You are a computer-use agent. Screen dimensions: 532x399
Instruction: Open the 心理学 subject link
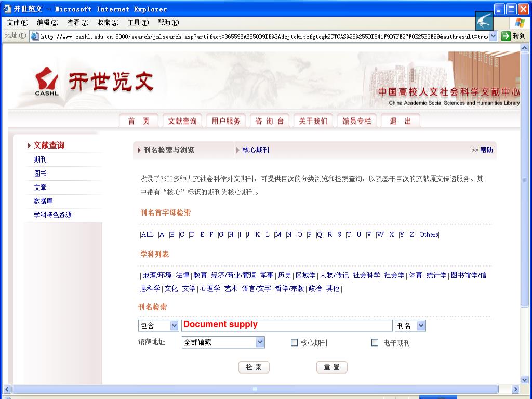coord(210,289)
